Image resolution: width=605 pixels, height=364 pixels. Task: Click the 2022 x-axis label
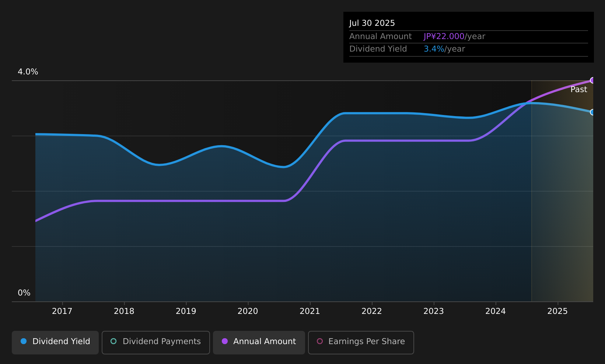pos(372,311)
